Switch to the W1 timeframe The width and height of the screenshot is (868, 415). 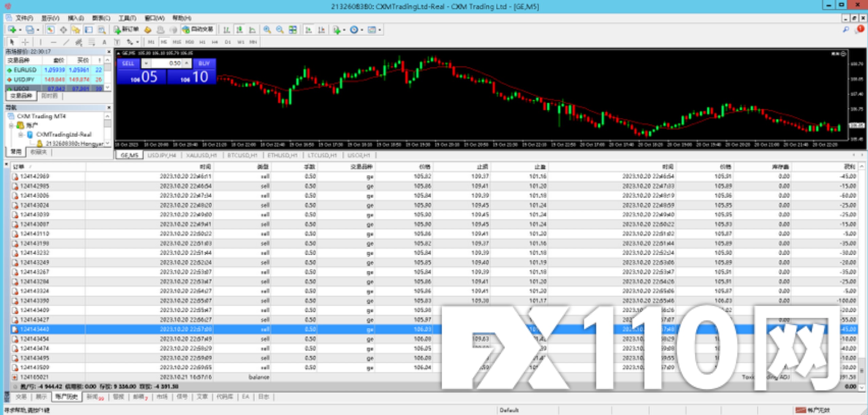click(241, 42)
